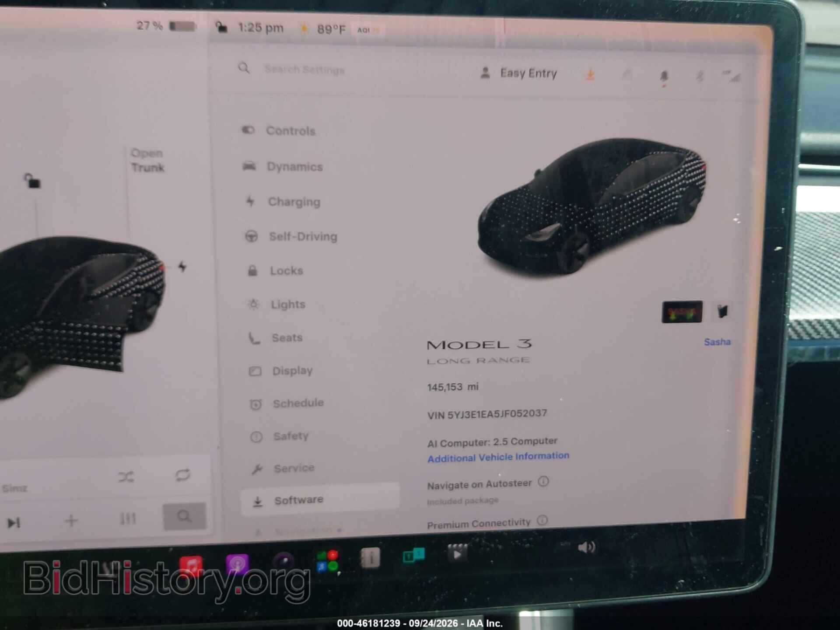Viewport: 840px width, 630px height.
Task: Launch the red music app
Action: tap(191, 567)
